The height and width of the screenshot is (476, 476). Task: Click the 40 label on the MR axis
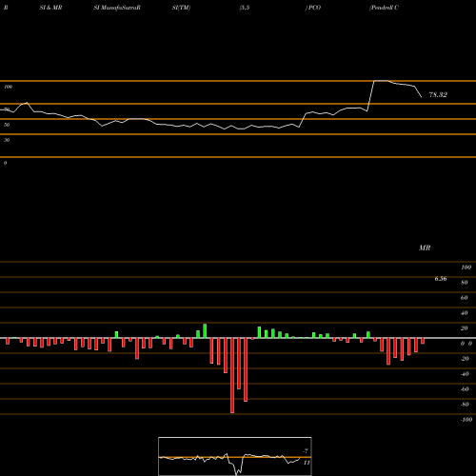pyautogui.click(x=465, y=313)
